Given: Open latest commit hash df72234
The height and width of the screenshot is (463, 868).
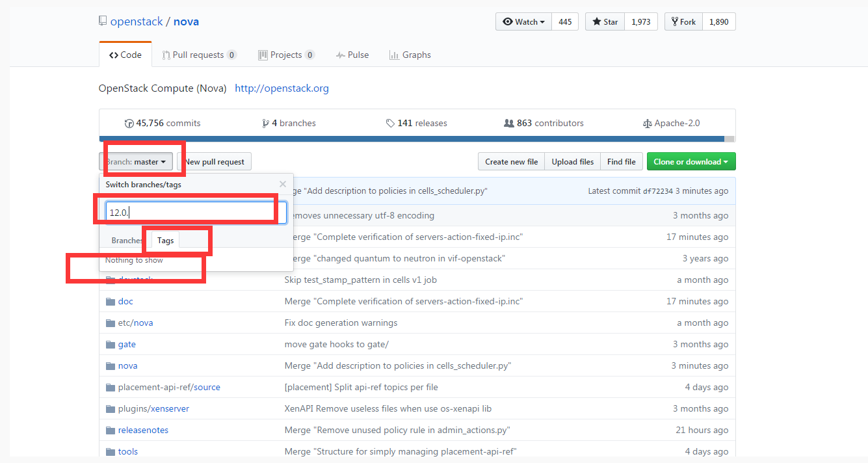Looking at the screenshot, I should point(658,191).
